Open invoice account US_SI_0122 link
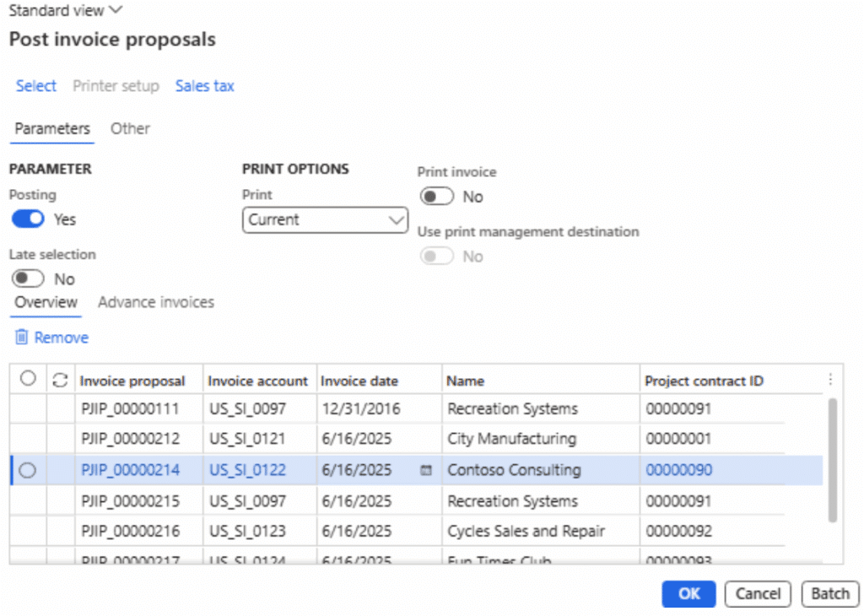Viewport: 864px width, 616px height. [248, 471]
